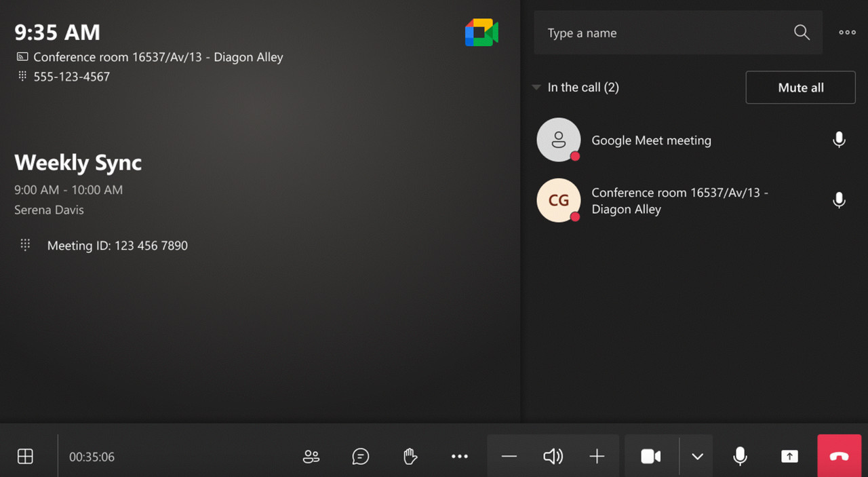Click the Google Meet logo
The height and width of the screenshot is (477, 868).
481,33
